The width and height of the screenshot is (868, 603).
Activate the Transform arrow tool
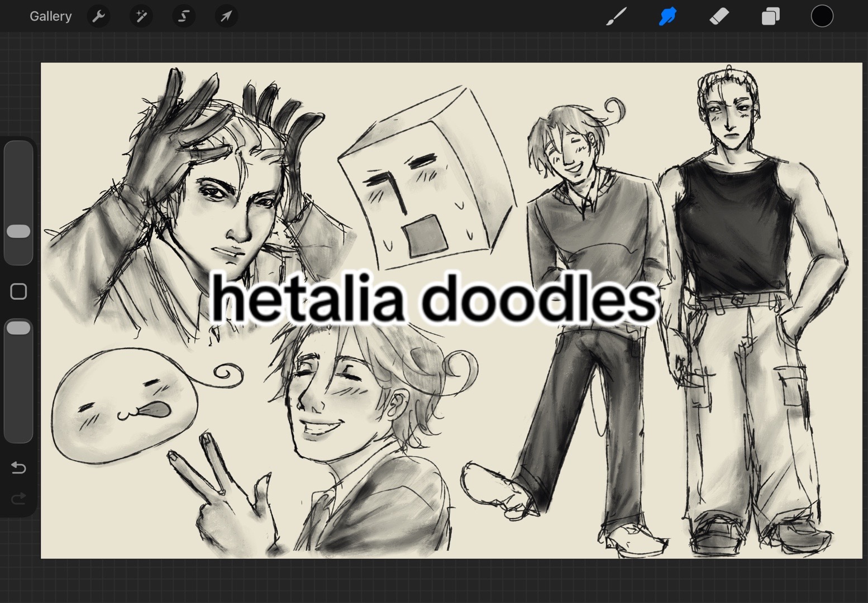(226, 16)
